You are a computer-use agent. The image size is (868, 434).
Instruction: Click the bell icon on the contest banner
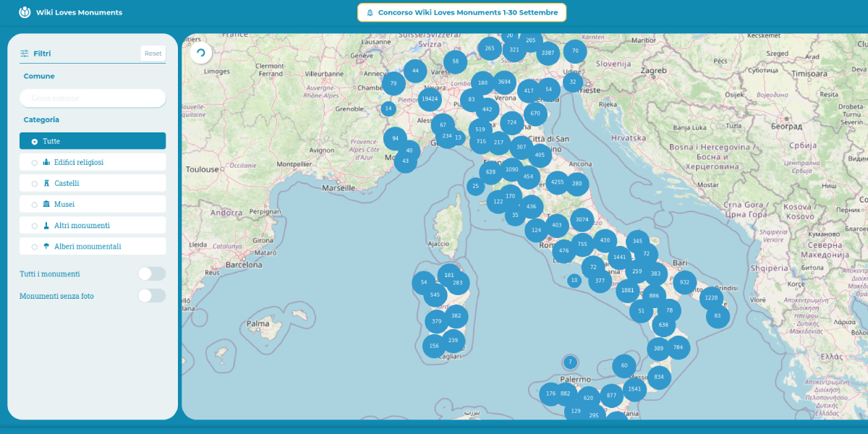pyautogui.click(x=370, y=12)
